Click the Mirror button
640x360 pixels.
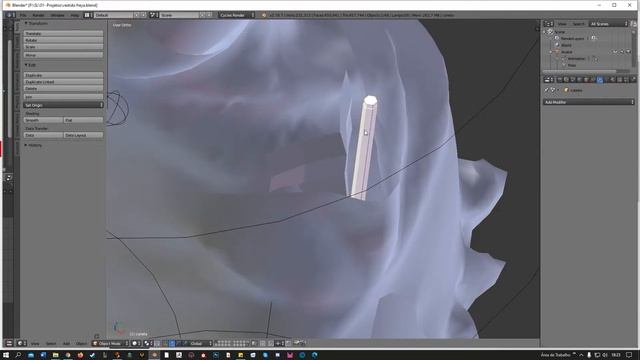[63, 55]
